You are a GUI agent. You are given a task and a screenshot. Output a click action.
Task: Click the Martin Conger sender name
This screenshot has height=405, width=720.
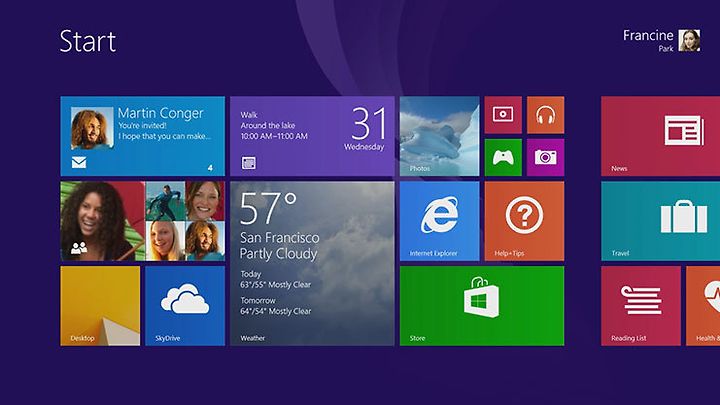click(160, 113)
